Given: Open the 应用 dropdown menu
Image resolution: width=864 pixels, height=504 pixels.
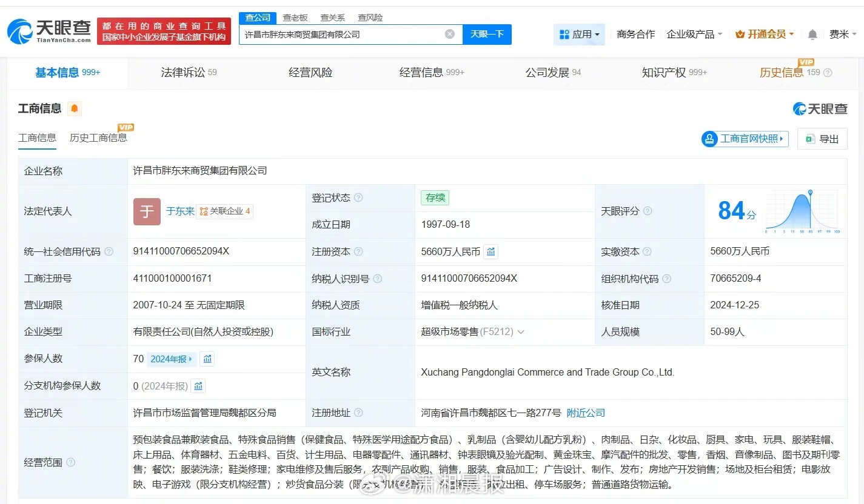Looking at the screenshot, I should click(x=580, y=35).
